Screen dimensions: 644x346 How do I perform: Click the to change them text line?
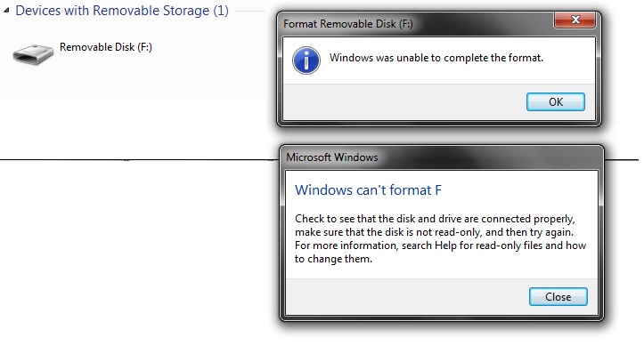[x=333, y=259]
